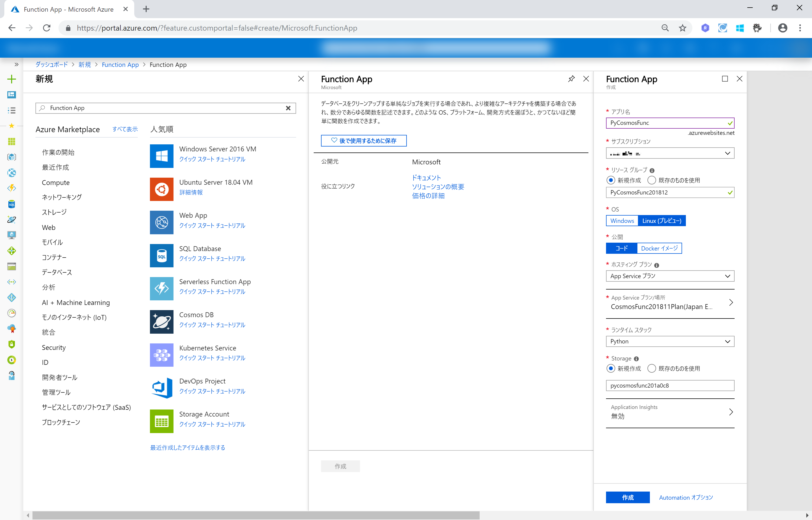812x520 pixels.
Task: Open Cost Management billing icon
Action: pos(11,360)
